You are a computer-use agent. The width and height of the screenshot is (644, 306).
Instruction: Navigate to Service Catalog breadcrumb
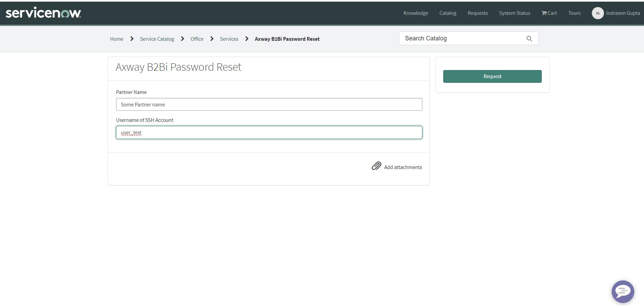pyautogui.click(x=157, y=39)
